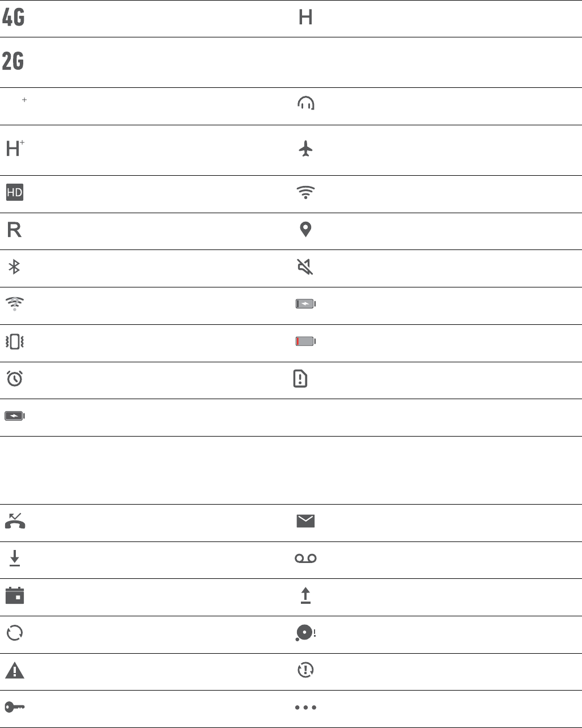This screenshot has width=582, height=728.
Task: Click the missed call icon
Action: (14, 521)
